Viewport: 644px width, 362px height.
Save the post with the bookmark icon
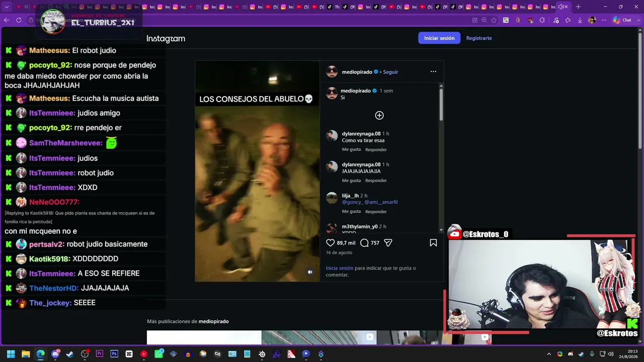[433, 243]
